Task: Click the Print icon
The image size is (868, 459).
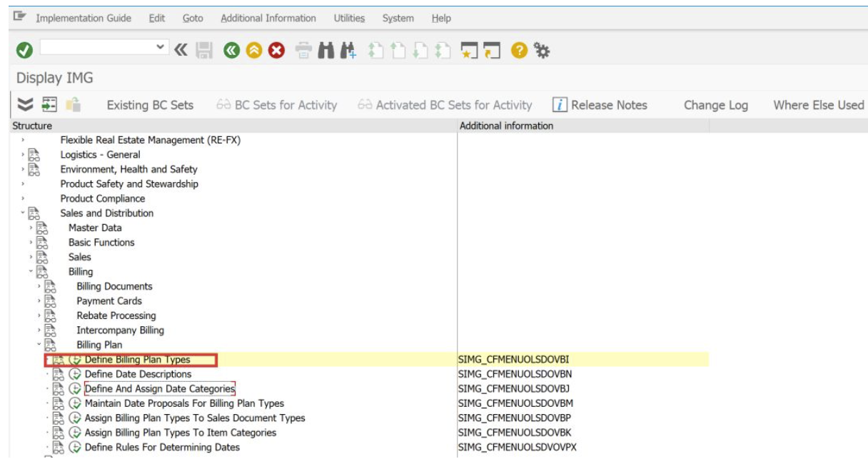Action: 304,51
